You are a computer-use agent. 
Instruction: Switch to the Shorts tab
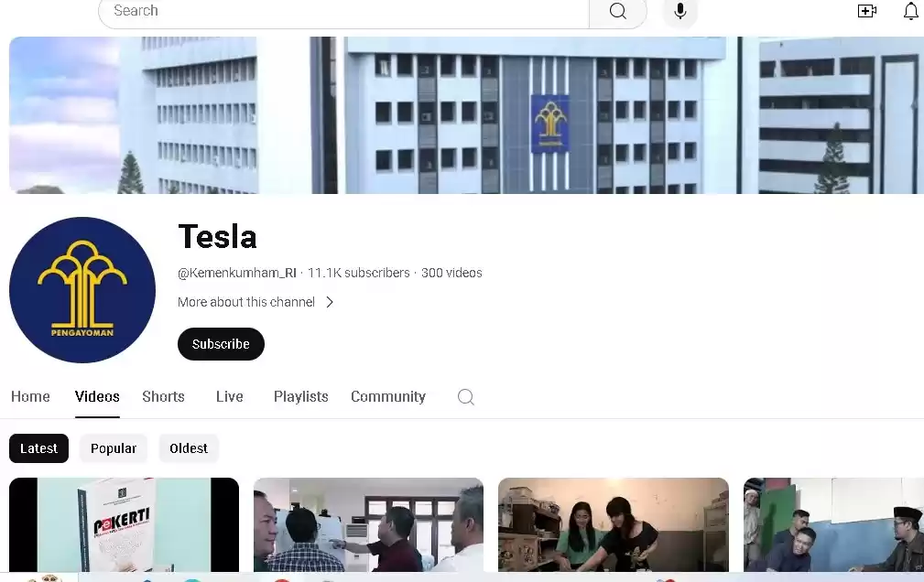(x=163, y=397)
